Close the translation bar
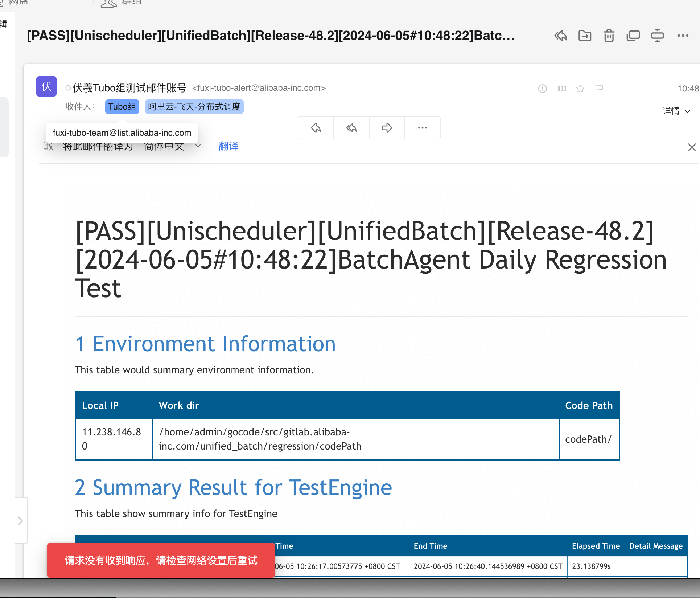The width and height of the screenshot is (700, 598). pos(692,147)
